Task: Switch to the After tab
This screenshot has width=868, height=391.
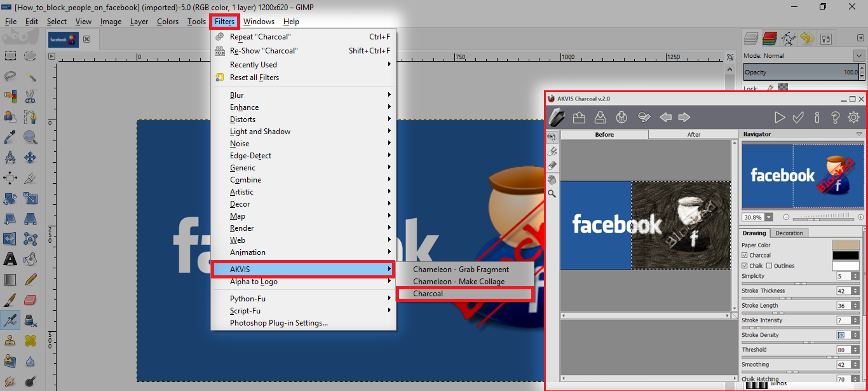Action: [x=693, y=134]
